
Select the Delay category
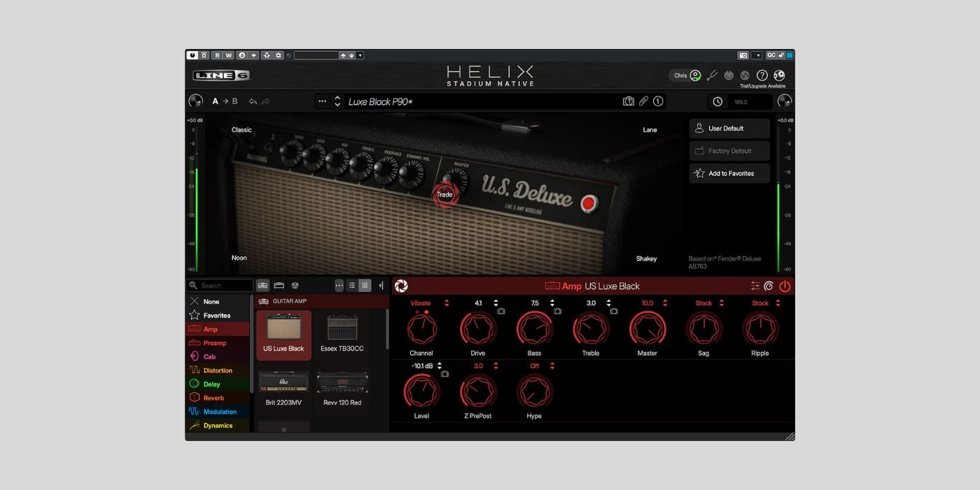[218, 384]
